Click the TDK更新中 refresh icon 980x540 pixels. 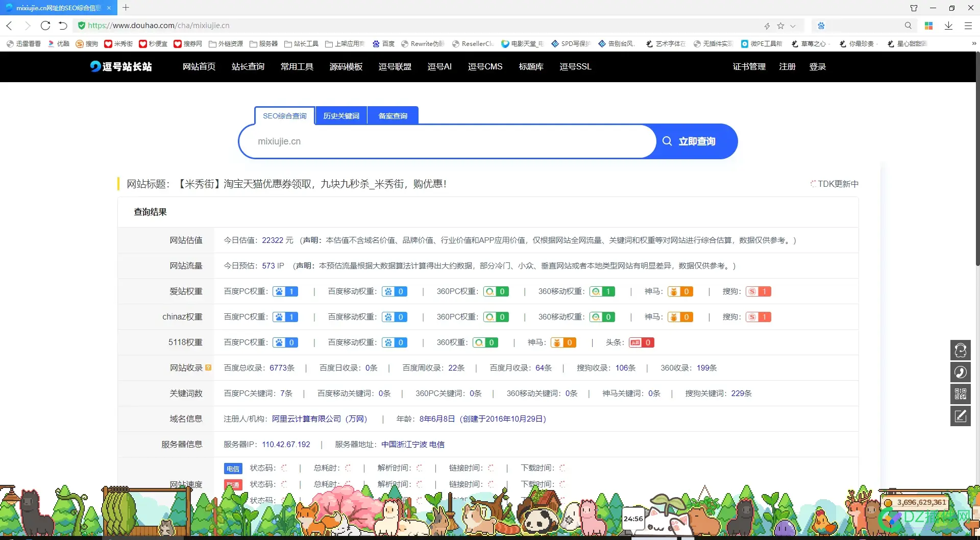814,184
